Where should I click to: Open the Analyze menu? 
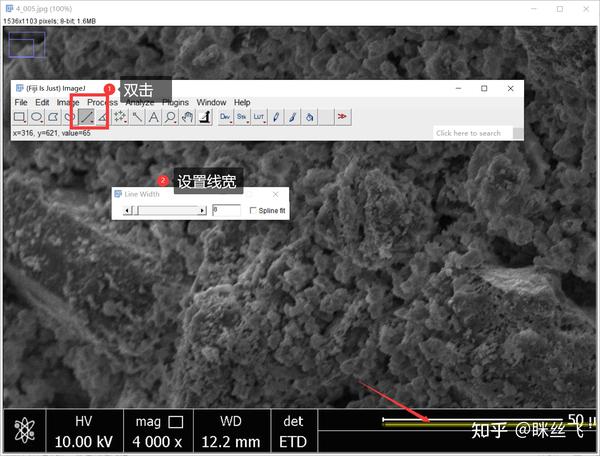140,103
